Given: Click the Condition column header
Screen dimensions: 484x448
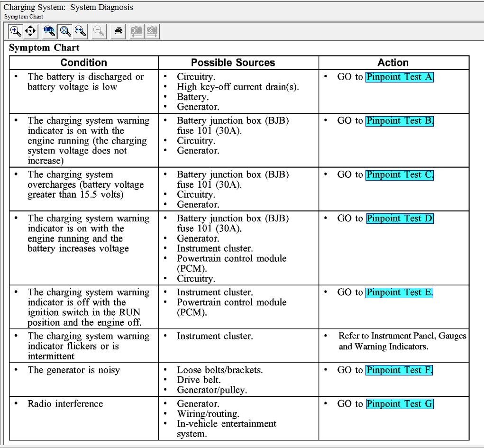Looking at the screenshot, I should point(84,63).
